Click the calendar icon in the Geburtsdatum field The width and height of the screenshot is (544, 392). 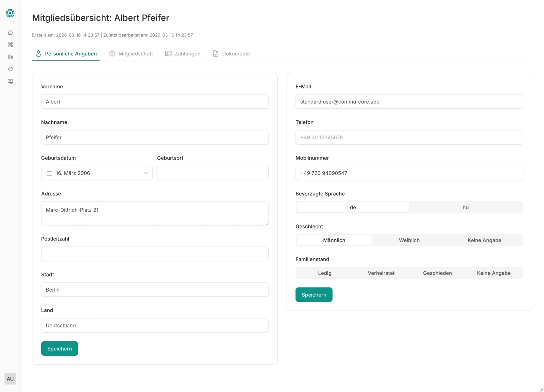coord(50,173)
